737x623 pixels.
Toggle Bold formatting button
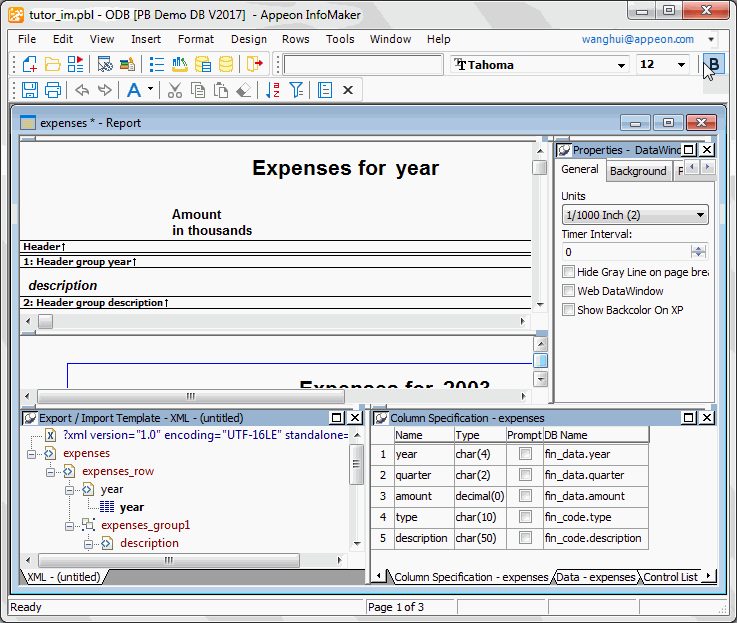point(714,64)
